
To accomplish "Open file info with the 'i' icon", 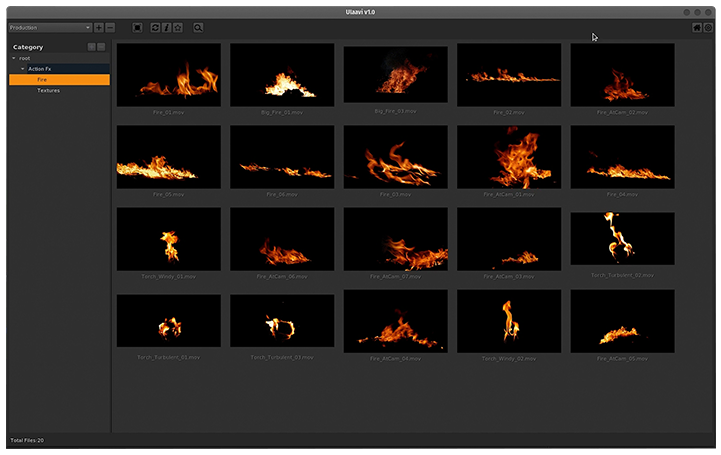I will click(166, 28).
